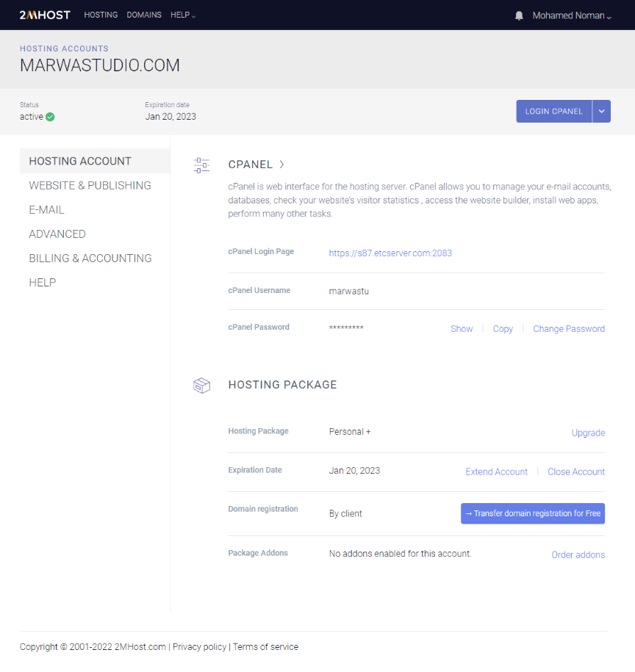
Task: Click the Login cPanel button
Action: (x=554, y=112)
